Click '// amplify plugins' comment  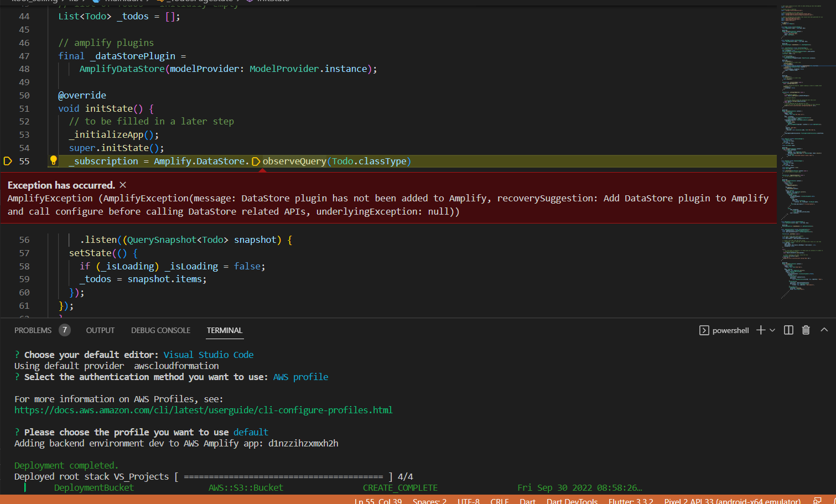106,43
